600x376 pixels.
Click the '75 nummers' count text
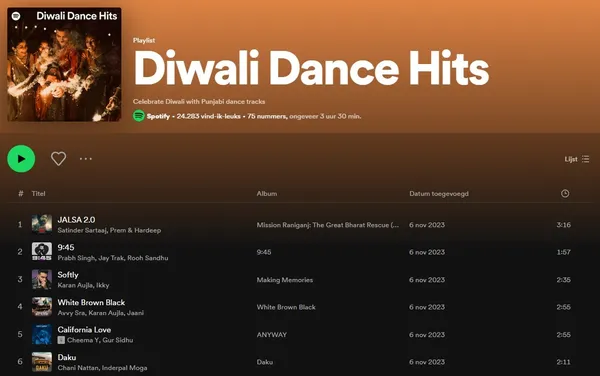(x=267, y=116)
